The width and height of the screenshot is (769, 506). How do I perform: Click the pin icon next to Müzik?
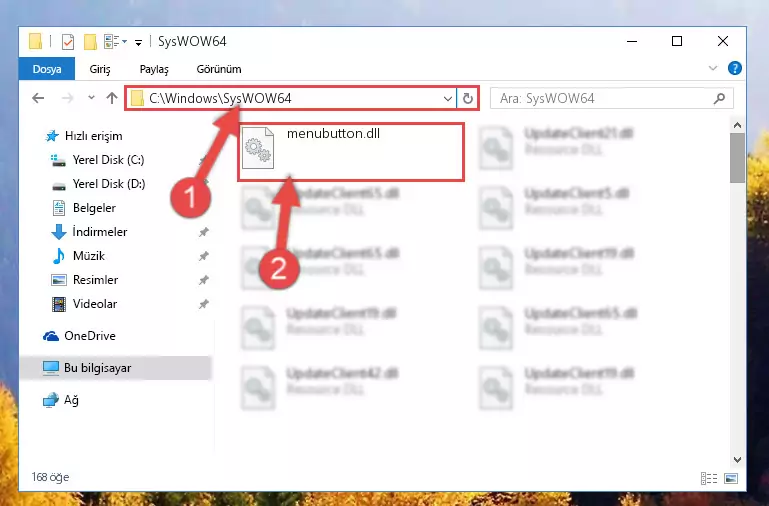[x=204, y=256]
